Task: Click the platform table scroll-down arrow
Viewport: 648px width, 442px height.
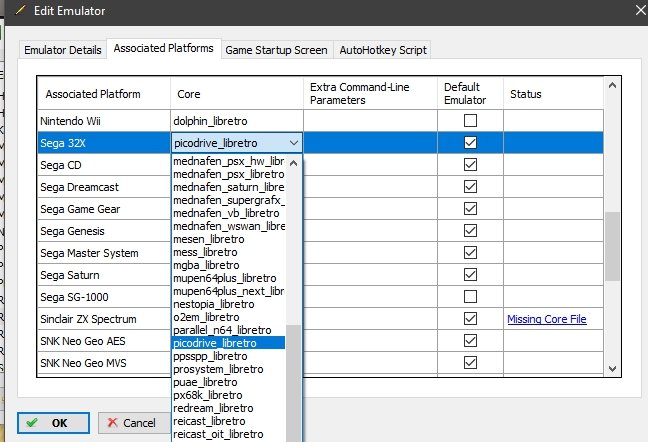Action: (x=612, y=368)
